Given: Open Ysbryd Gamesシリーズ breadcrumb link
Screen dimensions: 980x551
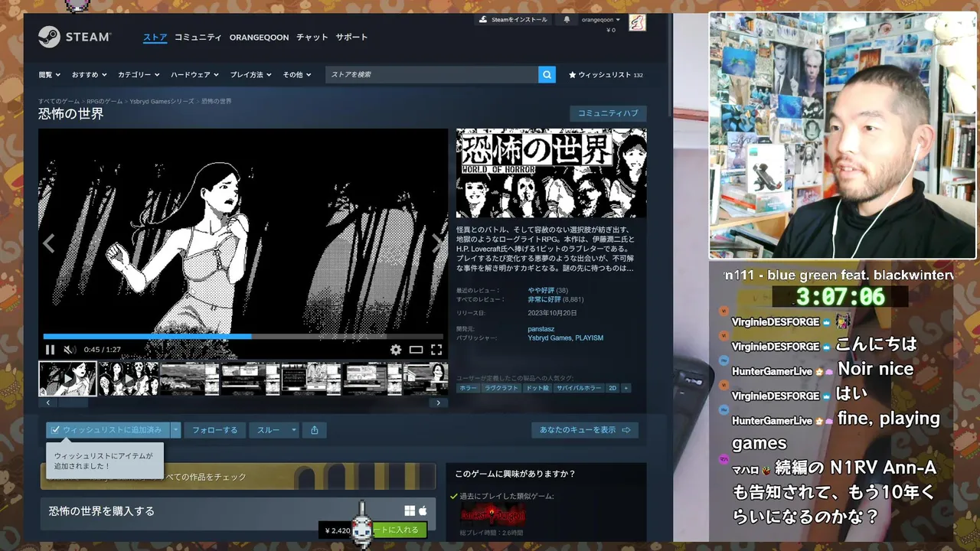Looking at the screenshot, I should (x=162, y=101).
